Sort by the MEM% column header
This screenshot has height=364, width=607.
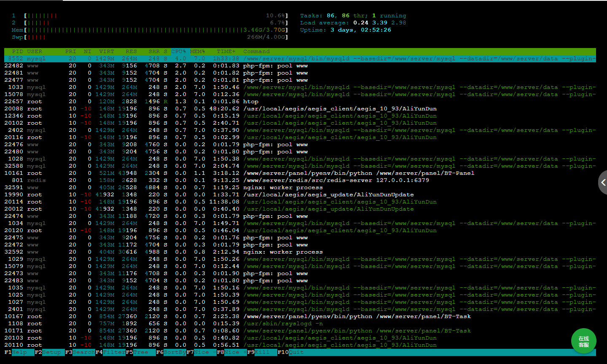point(197,51)
